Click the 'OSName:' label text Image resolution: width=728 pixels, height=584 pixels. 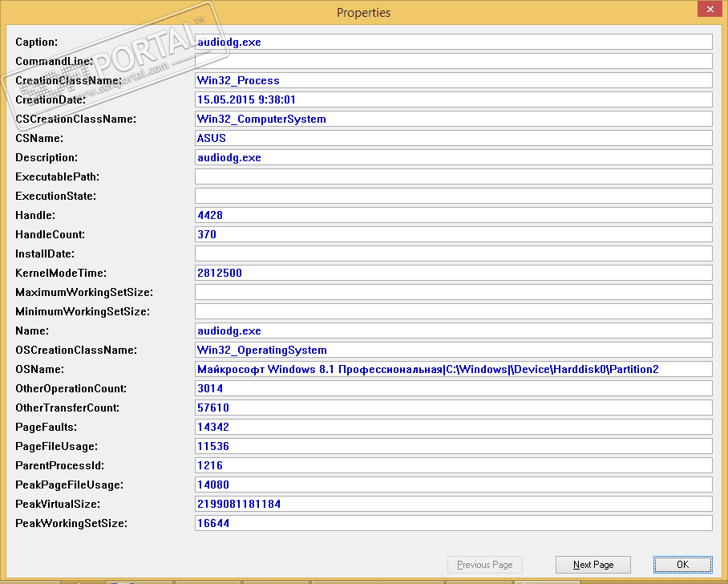coord(40,369)
